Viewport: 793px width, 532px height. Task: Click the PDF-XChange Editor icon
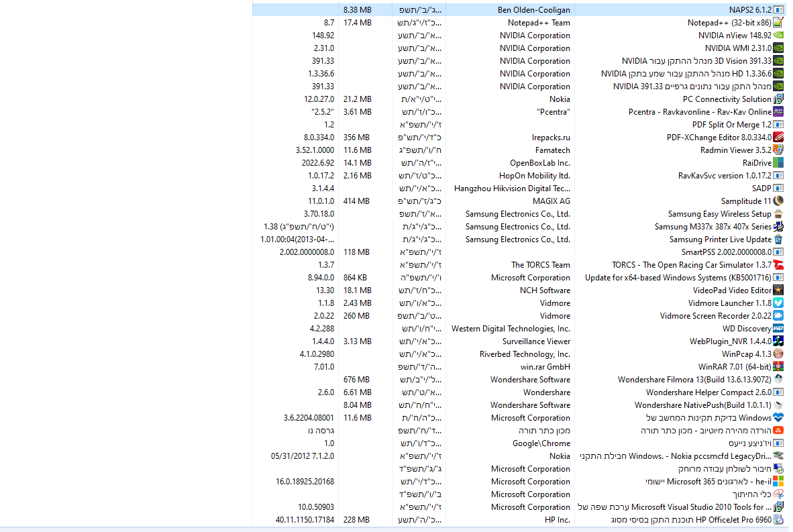(778, 137)
